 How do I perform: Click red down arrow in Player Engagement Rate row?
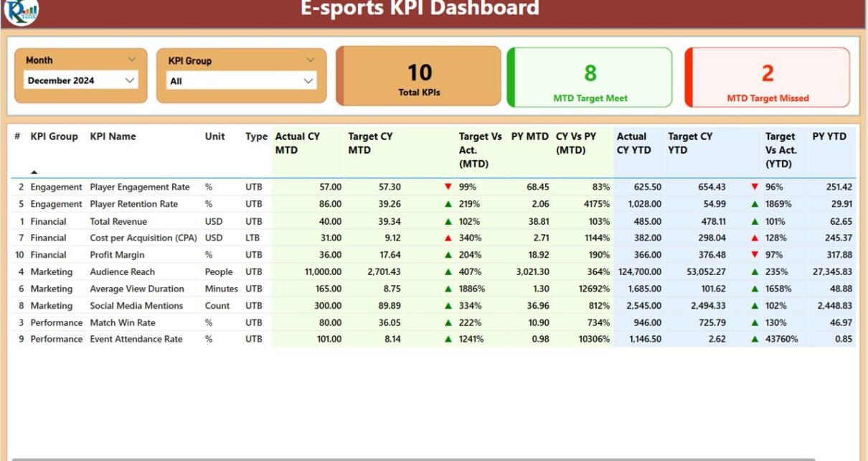pos(448,187)
